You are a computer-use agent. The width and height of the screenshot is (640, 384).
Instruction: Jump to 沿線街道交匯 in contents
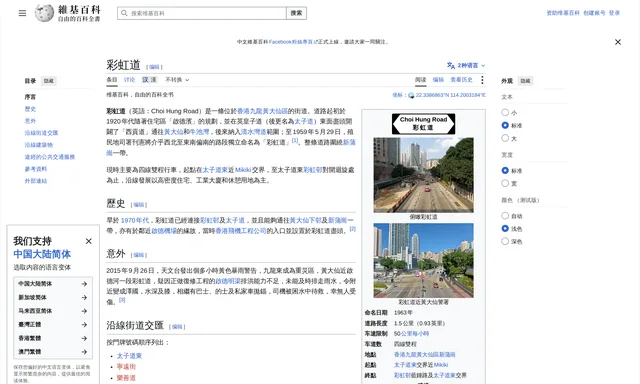click(x=41, y=133)
